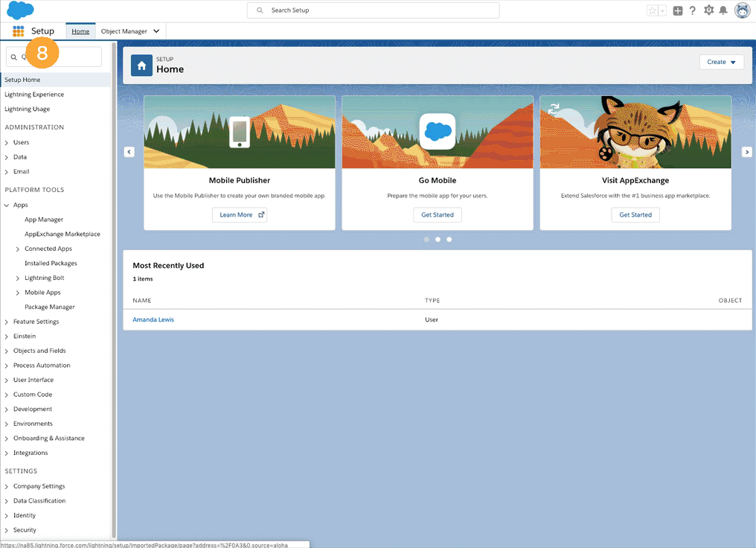This screenshot has width=756, height=548.
Task: Click Learn More on Mobile Publisher
Action: pos(240,215)
